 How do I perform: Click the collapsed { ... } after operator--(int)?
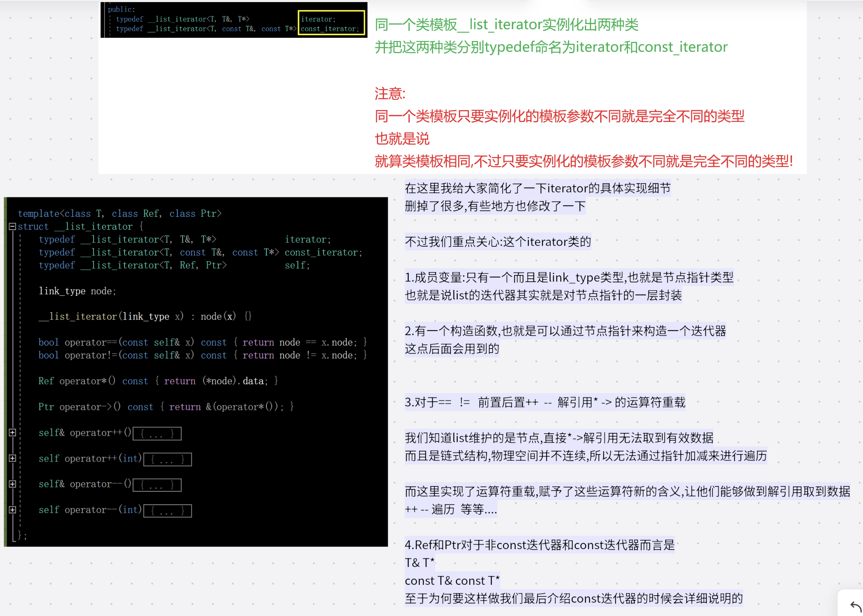coord(168,511)
